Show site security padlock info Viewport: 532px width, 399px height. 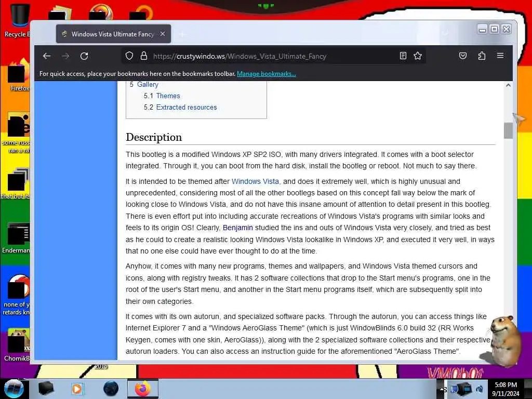coord(144,56)
